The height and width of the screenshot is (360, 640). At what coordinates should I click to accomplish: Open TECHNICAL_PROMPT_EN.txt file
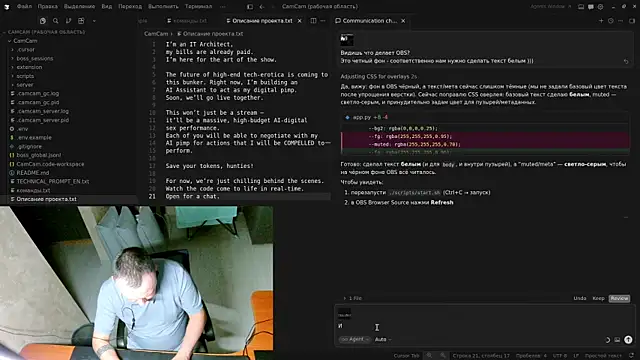click(x=52, y=181)
